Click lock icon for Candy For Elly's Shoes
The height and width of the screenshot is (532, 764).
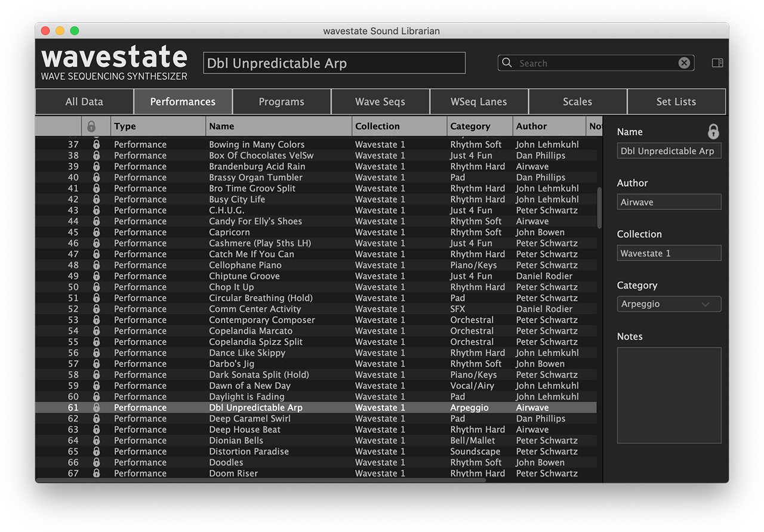pyautogui.click(x=96, y=221)
